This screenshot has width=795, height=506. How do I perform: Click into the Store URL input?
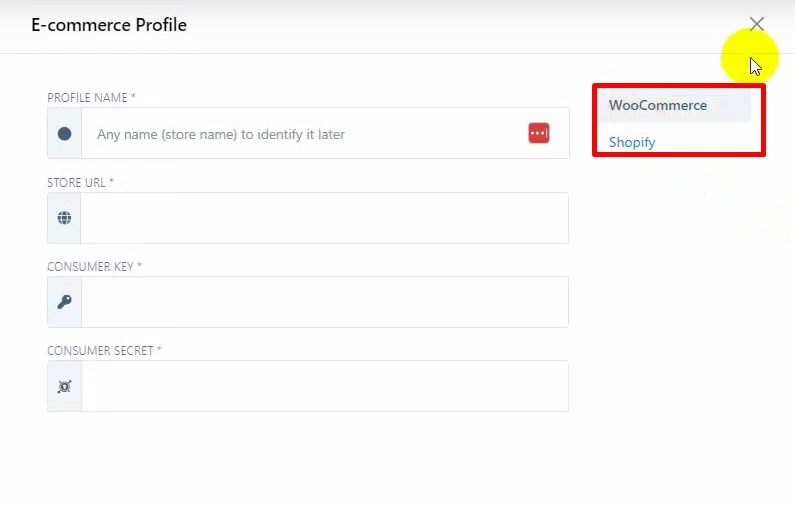(x=323, y=218)
